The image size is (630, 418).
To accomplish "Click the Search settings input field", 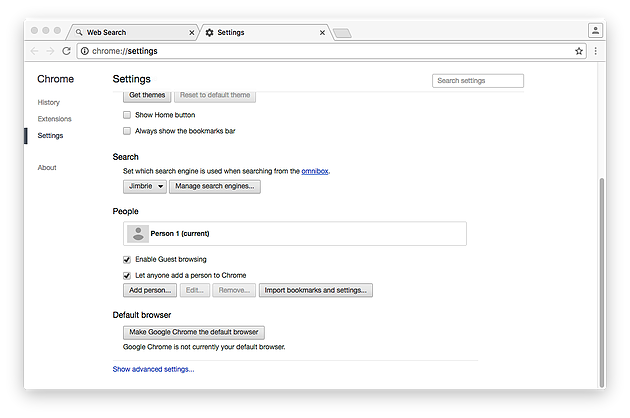I will pos(478,81).
